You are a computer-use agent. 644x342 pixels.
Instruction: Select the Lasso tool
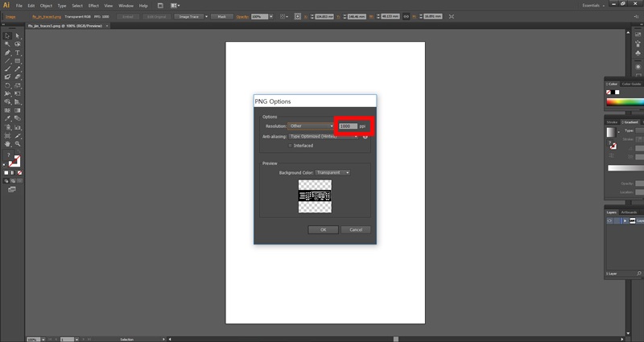18,44
